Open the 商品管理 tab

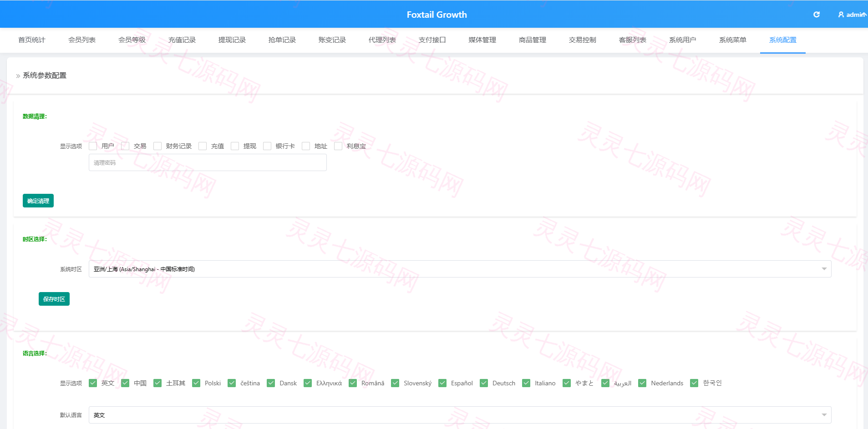click(533, 40)
